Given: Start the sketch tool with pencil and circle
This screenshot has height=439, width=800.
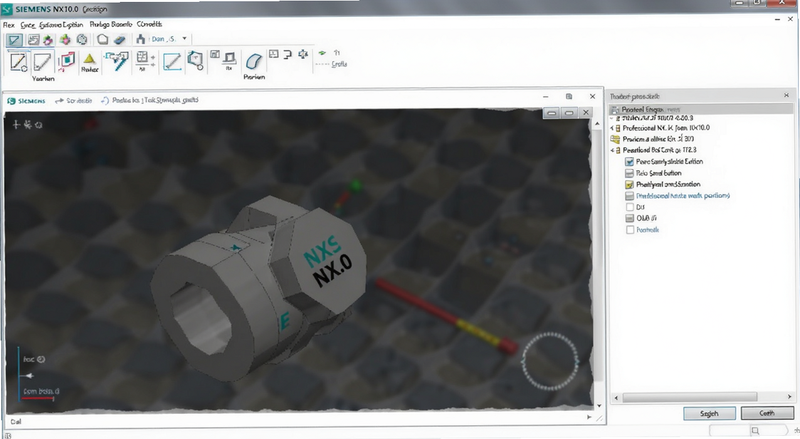Looking at the screenshot, I should [x=18, y=62].
